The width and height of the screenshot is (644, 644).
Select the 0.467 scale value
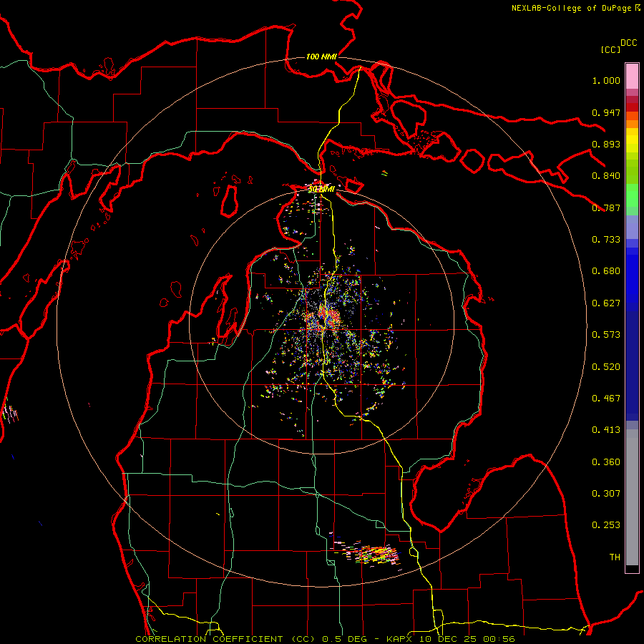click(x=606, y=399)
